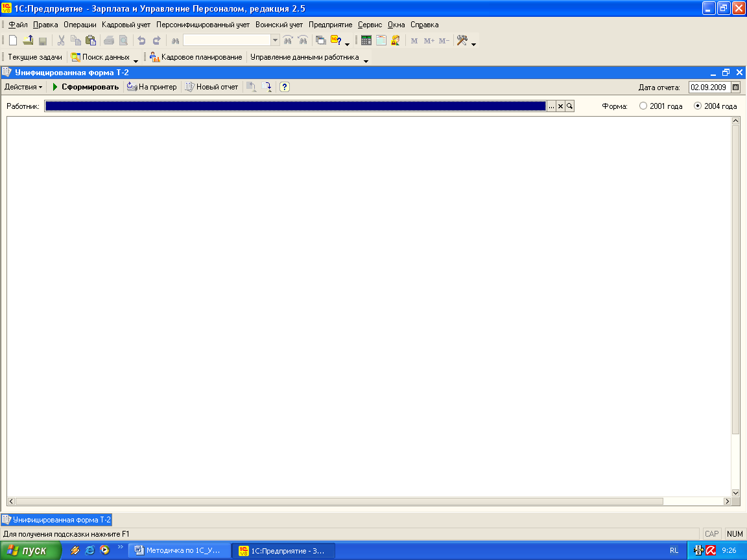
Task: Open the search text dropdown arrow
Action: click(275, 40)
